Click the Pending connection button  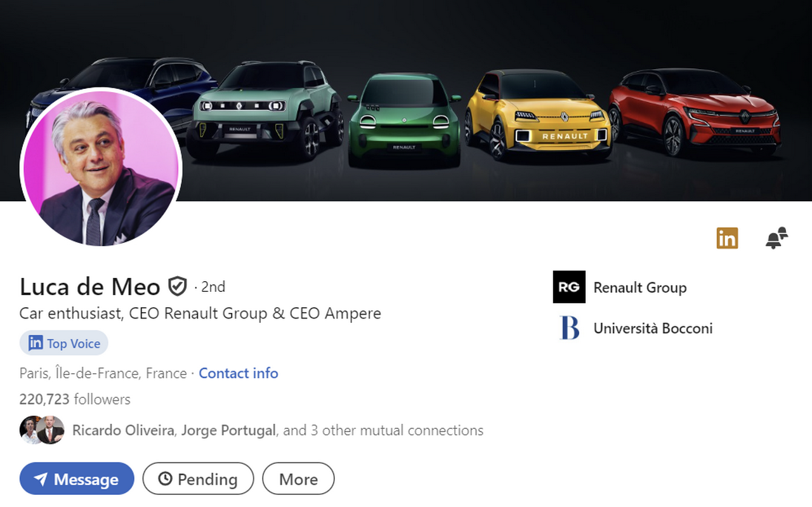198,479
